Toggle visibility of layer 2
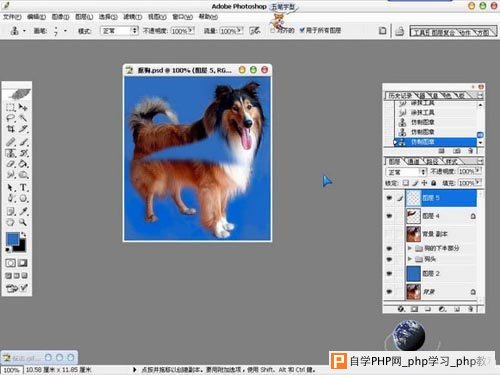Viewport: 500px width, 375px height. point(389,273)
